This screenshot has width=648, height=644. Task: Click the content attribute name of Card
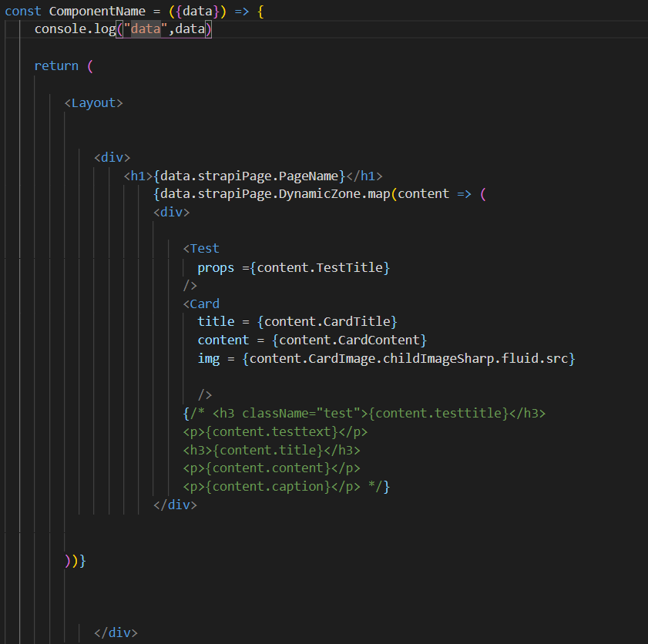coord(223,340)
